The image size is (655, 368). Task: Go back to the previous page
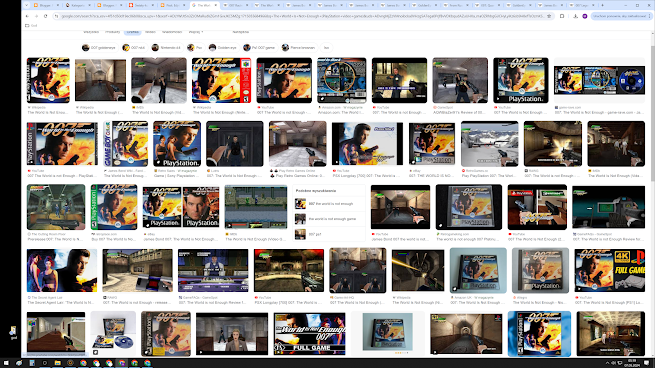click(x=27, y=16)
